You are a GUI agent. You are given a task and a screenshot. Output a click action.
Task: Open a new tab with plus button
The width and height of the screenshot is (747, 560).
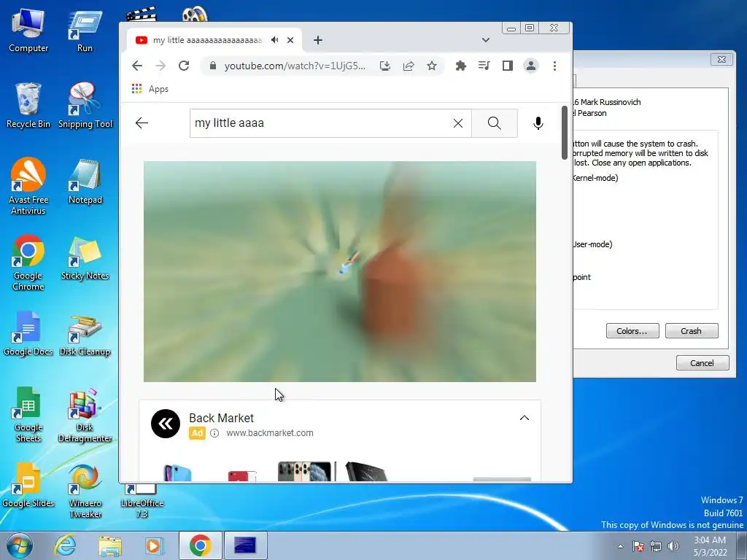tap(318, 40)
